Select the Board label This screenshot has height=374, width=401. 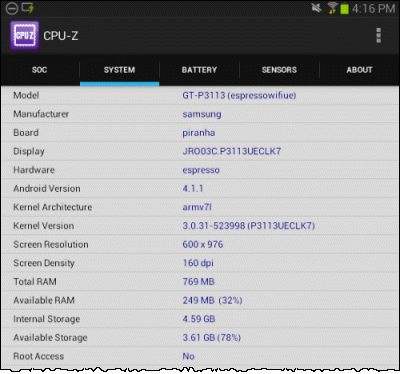click(x=26, y=133)
